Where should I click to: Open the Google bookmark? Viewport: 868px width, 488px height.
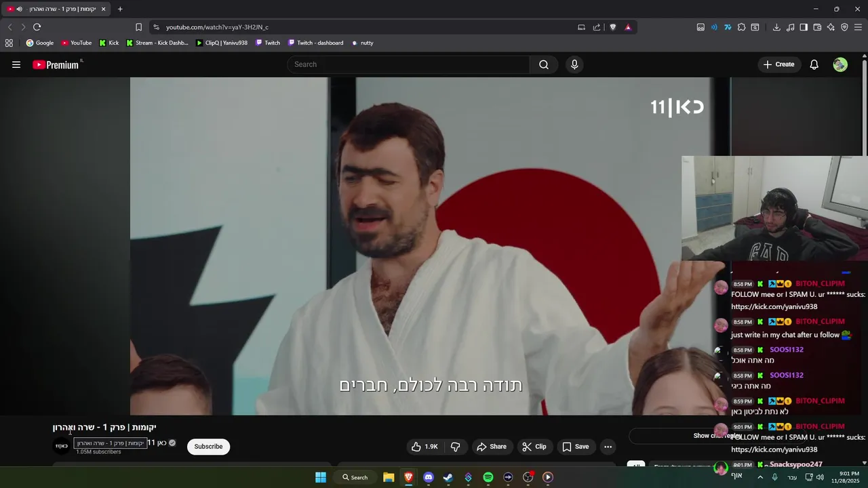39,43
